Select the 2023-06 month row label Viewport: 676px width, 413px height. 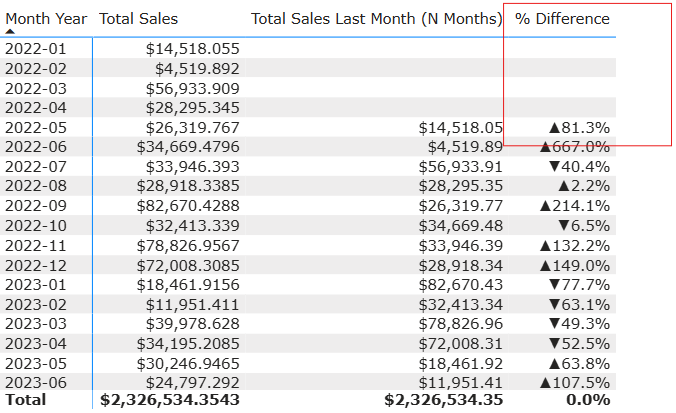click(x=34, y=381)
